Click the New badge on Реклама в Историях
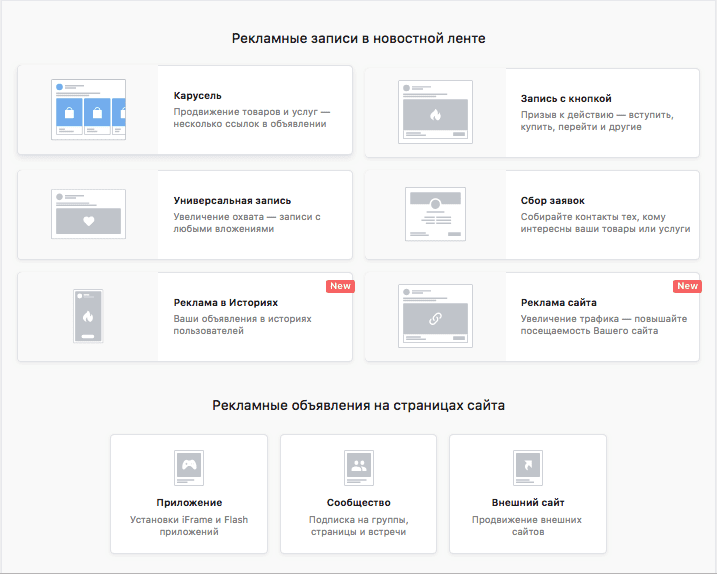Screen dimensions: 717x578 click(340, 286)
